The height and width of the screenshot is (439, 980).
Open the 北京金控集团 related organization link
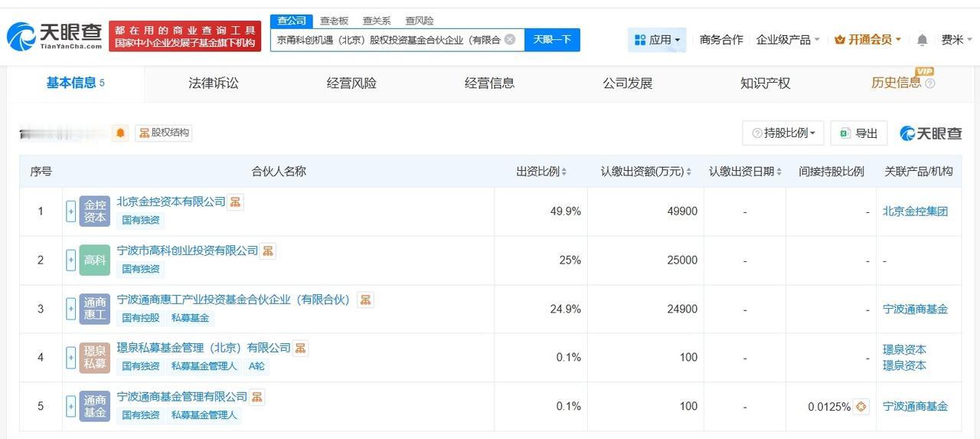click(x=915, y=211)
